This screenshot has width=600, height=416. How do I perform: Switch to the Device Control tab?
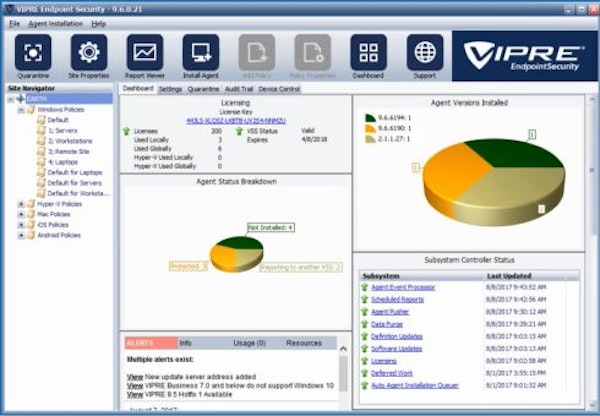pyautogui.click(x=279, y=89)
